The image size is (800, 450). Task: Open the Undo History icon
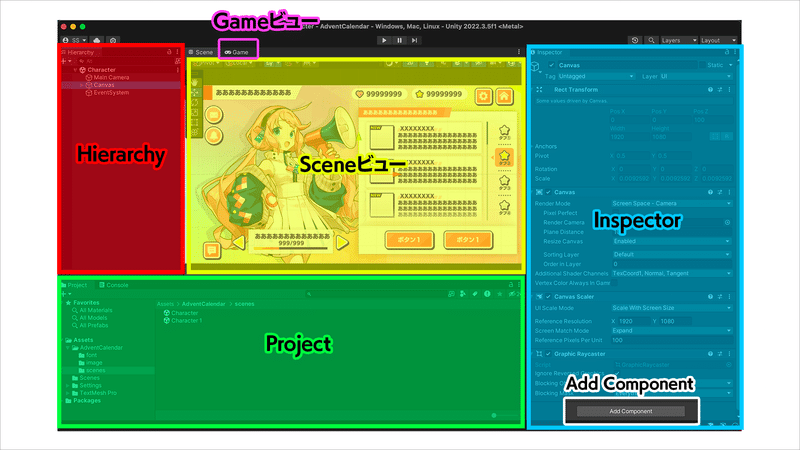click(x=635, y=40)
